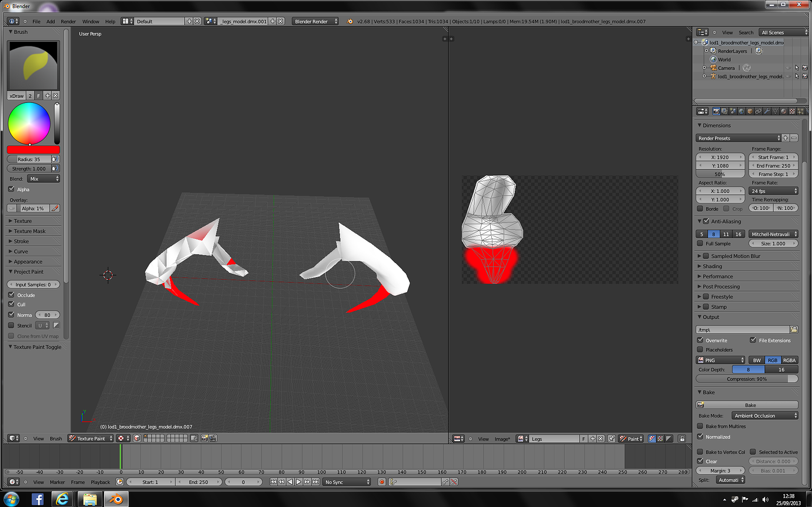
Task: Click the Bake button
Action: coord(747,405)
